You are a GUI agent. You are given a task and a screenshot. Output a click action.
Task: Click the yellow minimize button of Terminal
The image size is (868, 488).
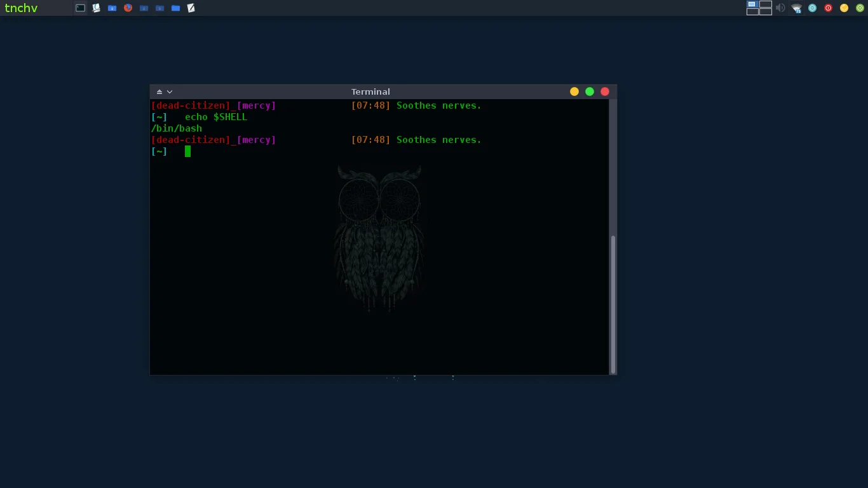coord(574,91)
